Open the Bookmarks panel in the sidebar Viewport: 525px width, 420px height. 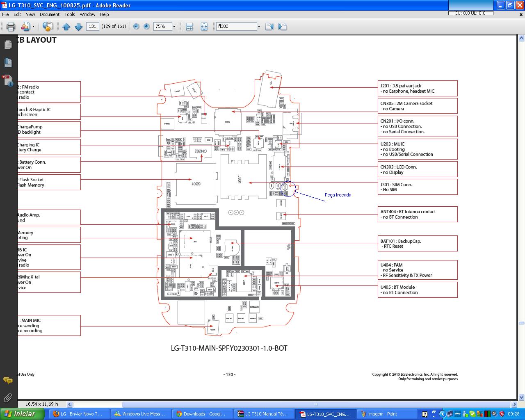click(x=8, y=62)
